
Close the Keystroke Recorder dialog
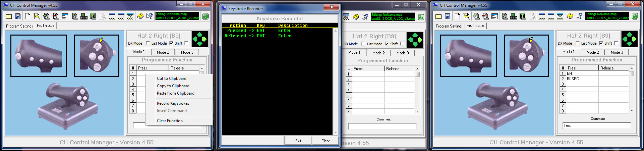[x=332, y=7]
